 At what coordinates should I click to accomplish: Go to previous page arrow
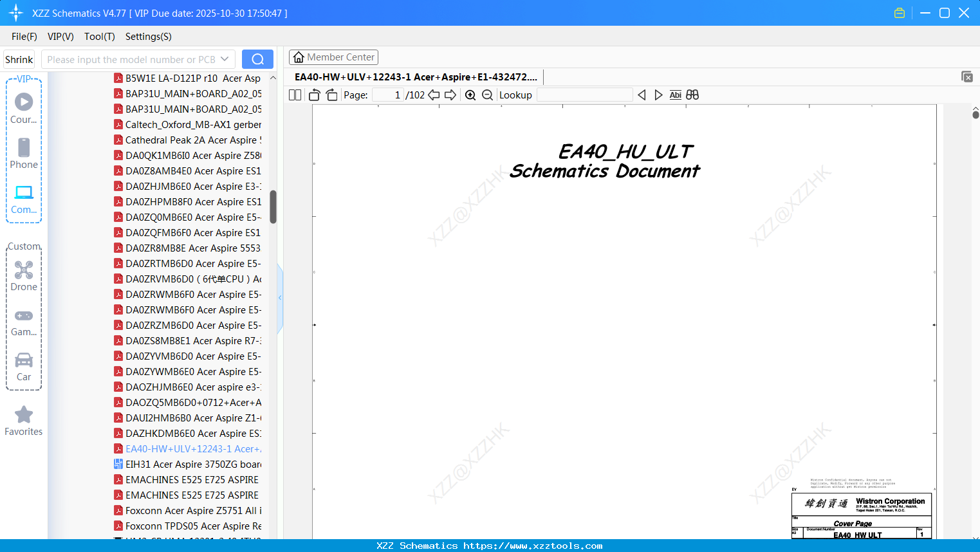434,95
